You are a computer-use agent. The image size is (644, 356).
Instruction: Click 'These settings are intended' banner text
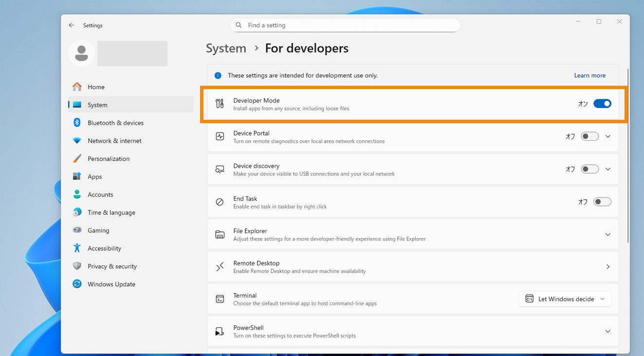(x=302, y=75)
